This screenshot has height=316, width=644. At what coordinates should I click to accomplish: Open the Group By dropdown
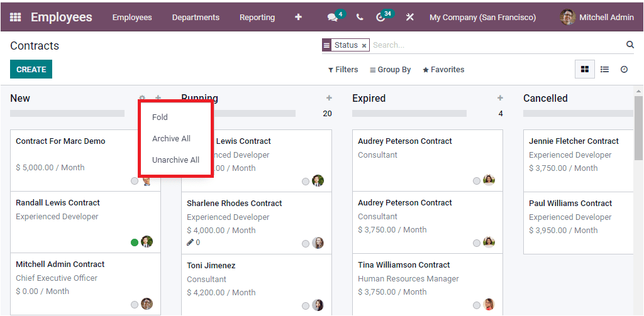pyautogui.click(x=390, y=70)
